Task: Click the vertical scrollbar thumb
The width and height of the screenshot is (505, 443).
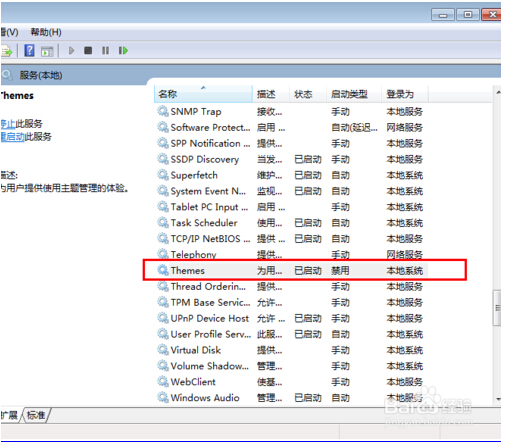Action: click(x=497, y=308)
